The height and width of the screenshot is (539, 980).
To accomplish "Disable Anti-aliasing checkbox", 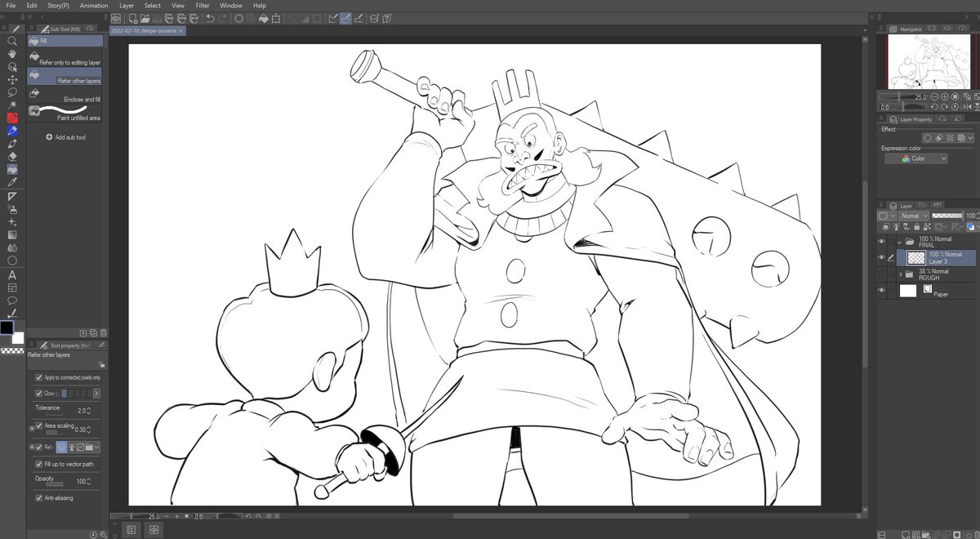I will (x=38, y=497).
